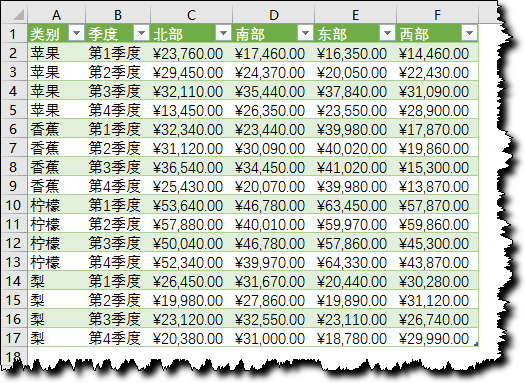The width and height of the screenshot is (525, 383).
Task: Click the 东部 header cell text
Action: [x=332, y=34]
